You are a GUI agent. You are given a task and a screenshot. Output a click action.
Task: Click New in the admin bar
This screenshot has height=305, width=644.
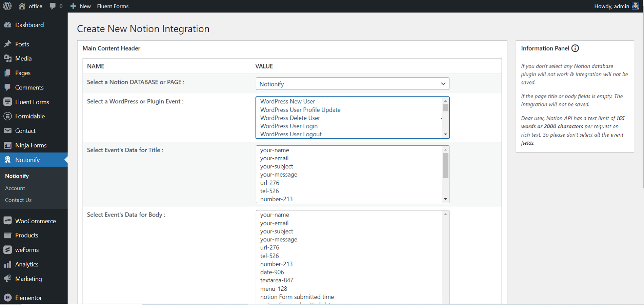[85, 6]
